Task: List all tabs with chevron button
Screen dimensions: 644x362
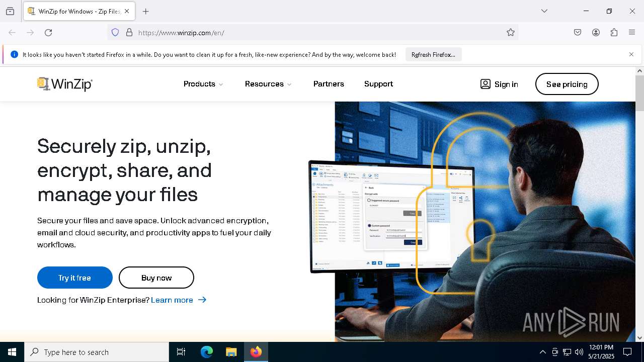Action: [544, 11]
